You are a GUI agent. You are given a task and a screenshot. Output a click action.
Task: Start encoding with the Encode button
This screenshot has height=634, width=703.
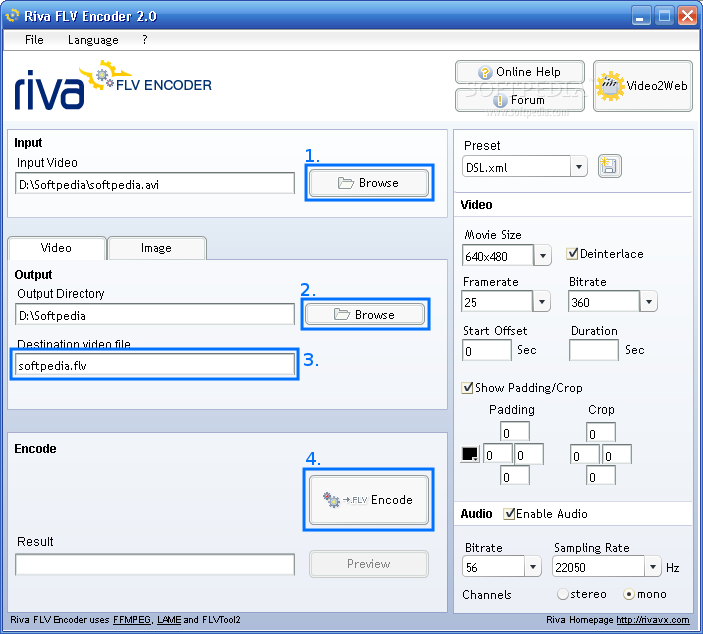coord(369,499)
